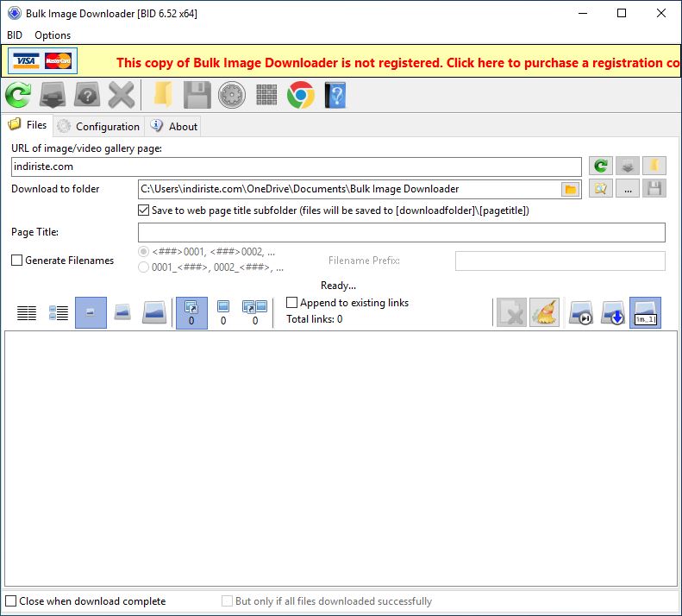Select the medium thumbnails size icon

122,312
